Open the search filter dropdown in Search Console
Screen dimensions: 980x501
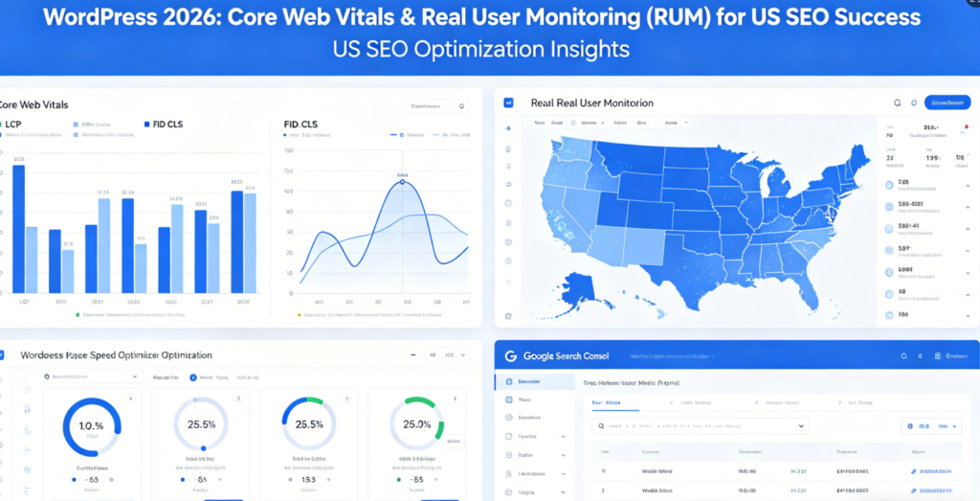801,426
